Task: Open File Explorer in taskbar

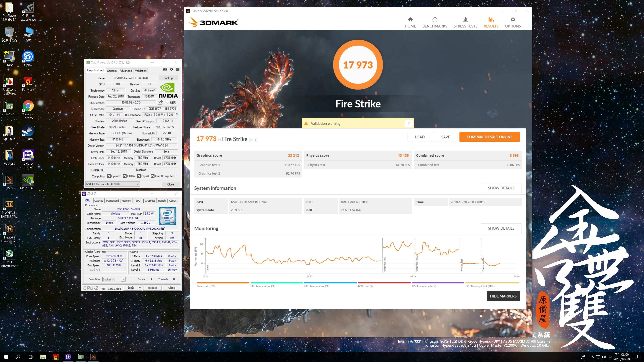Action: coord(43,357)
